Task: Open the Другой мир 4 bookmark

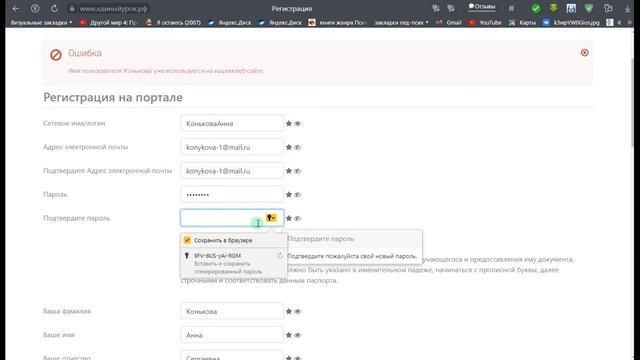Action: point(108,22)
